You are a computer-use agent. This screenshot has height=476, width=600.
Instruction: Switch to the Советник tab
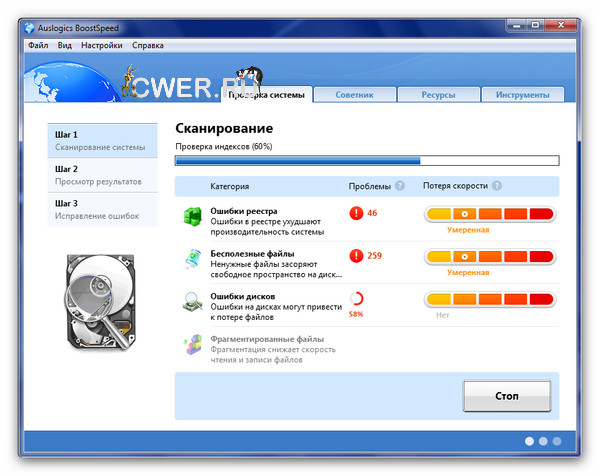click(354, 95)
